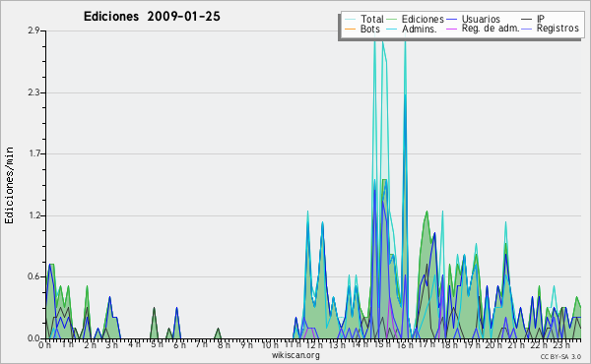Select the 'Ediciones' legend entry
Image resolution: width=591 pixels, height=364 pixels.
(x=423, y=19)
